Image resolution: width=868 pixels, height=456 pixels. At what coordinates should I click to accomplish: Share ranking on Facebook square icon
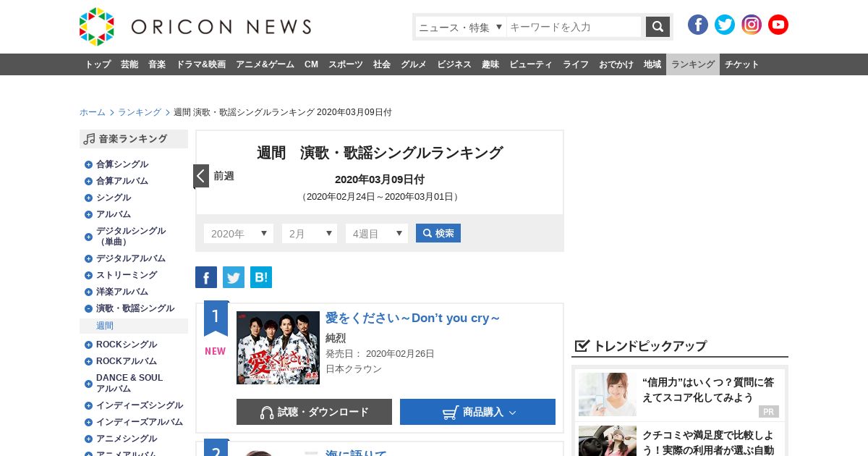pyautogui.click(x=206, y=277)
